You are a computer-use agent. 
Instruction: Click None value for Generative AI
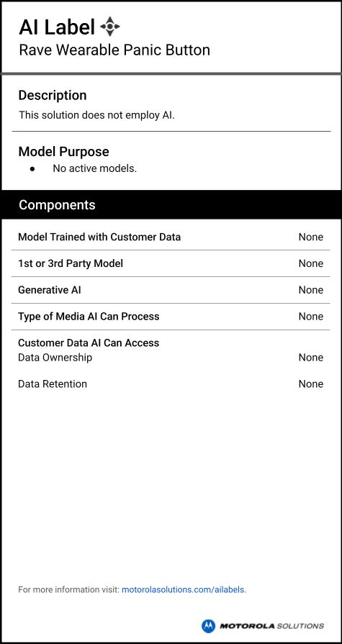tap(311, 290)
